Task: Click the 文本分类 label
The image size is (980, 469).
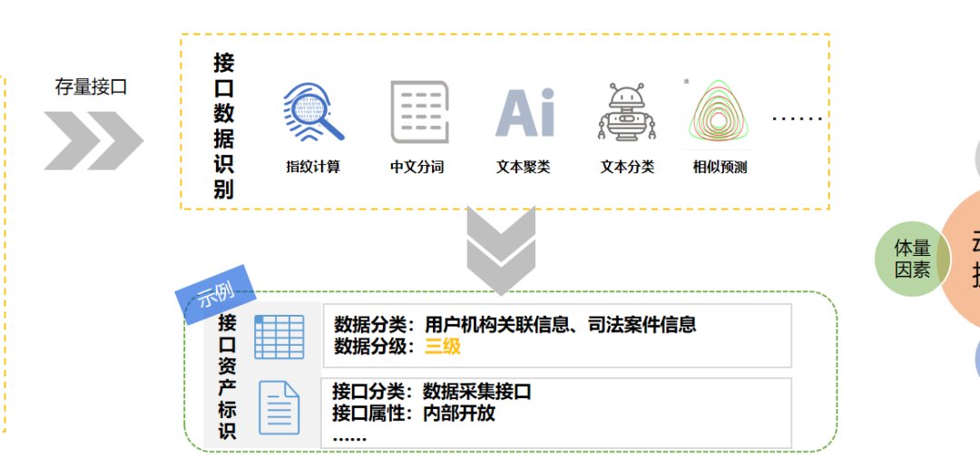Action: pos(627,167)
